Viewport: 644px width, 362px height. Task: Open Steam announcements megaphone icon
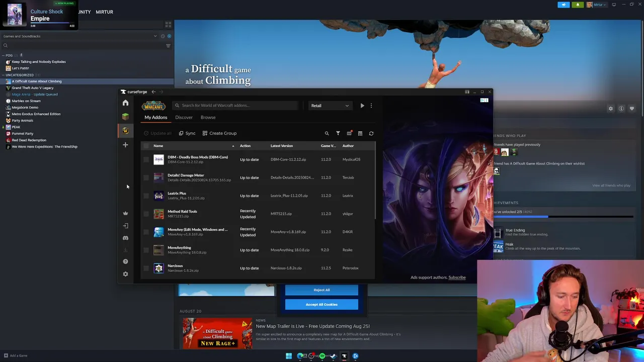[563, 5]
